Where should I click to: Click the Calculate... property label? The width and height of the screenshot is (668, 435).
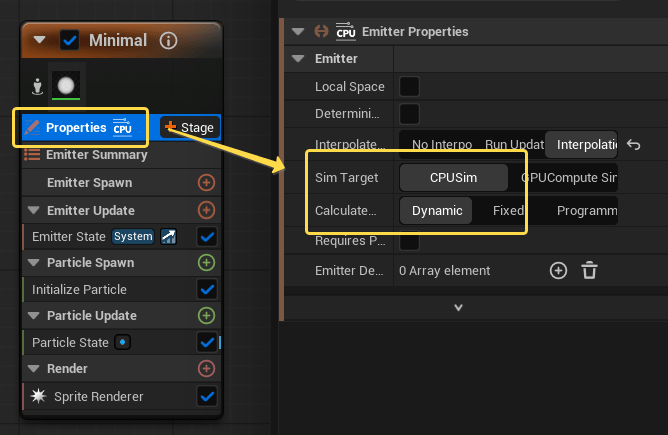tap(346, 210)
